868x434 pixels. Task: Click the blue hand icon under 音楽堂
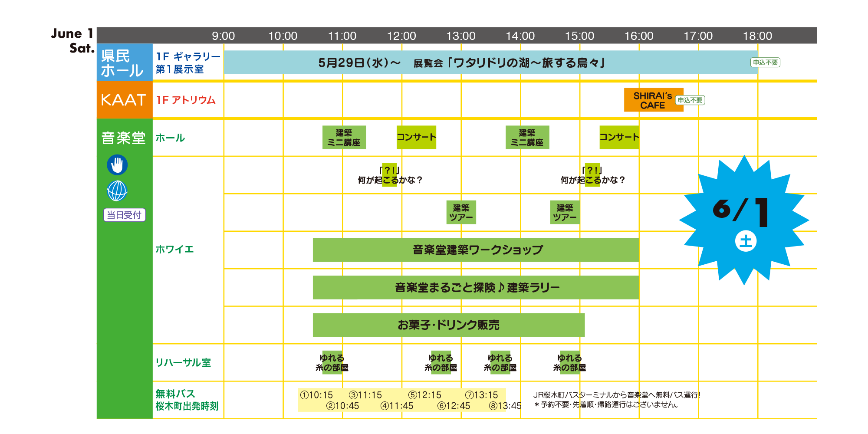pyautogui.click(x=117, y=165)
